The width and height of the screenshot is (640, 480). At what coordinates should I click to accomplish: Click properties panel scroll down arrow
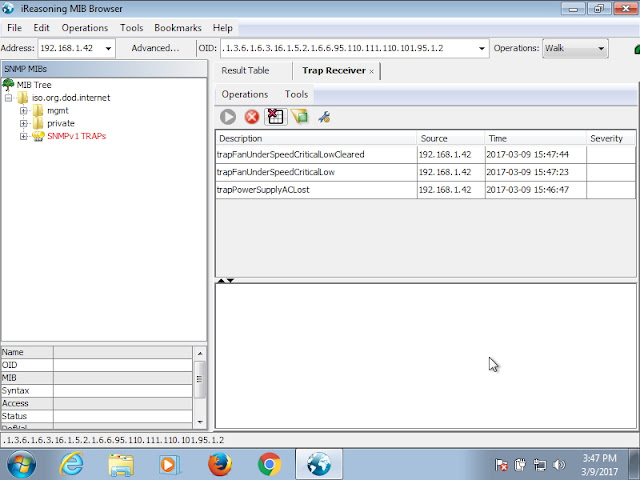[x=200, y=422]
